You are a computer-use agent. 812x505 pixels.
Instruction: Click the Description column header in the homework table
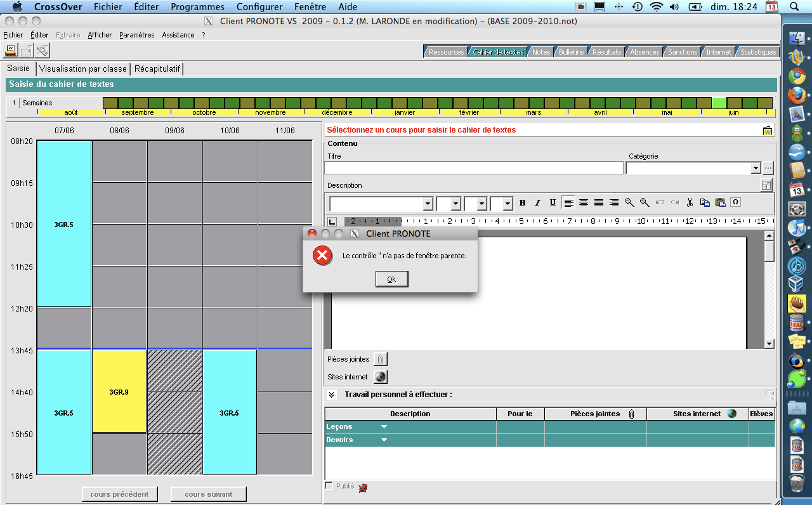[410, 414]
